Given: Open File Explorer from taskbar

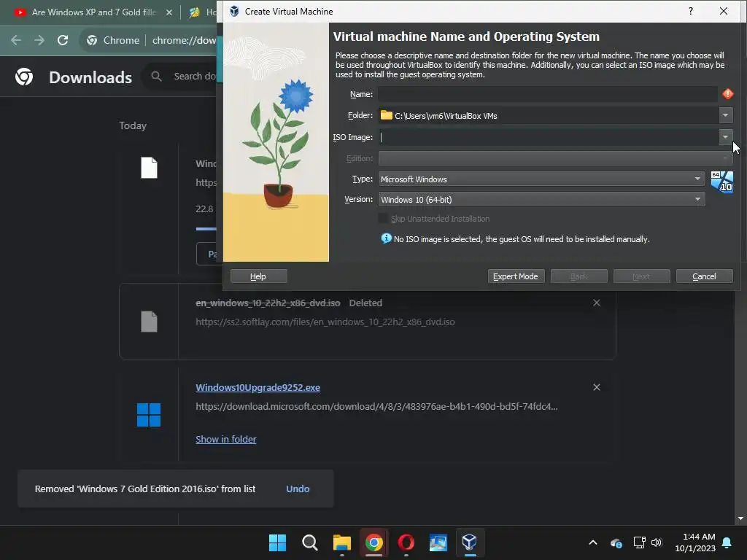Looking at the screenshot, I should pyautogui.click(x=341, y=542).
